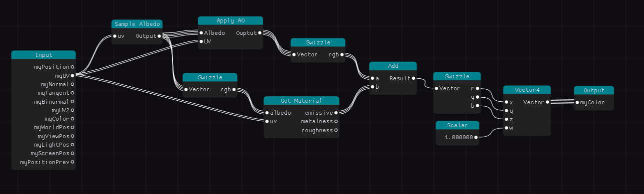Click the myPositionPrev output pin
The image size is (644, 194).
pyautogui.click(x=72, y=162)
